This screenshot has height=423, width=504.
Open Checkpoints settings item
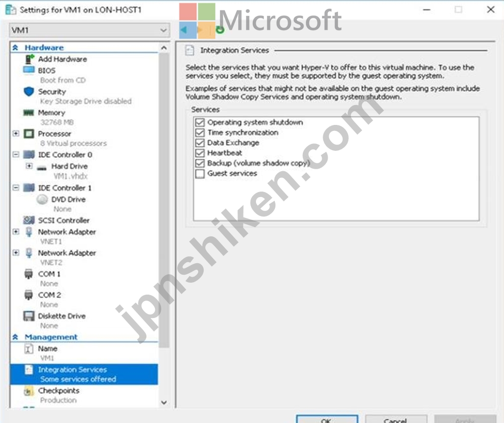coord(59,391)
